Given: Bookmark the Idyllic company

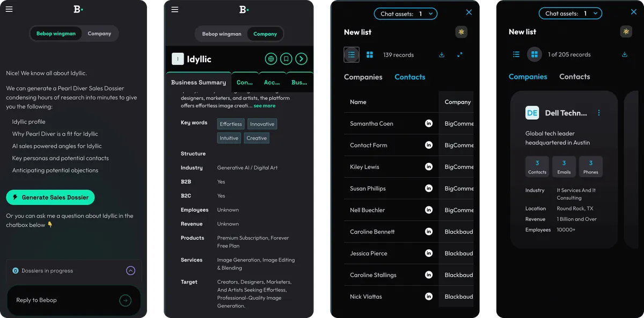Looking at the screenshot, I should point(287,59).
